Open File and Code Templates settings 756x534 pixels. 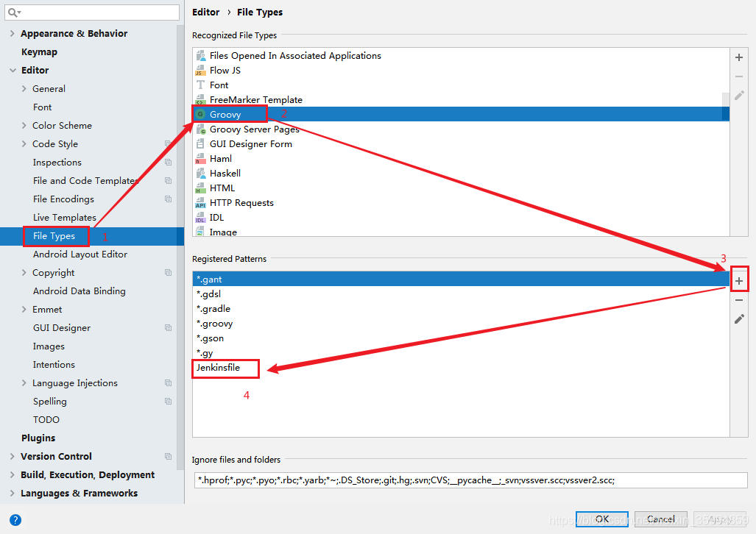pyautogui.click(x=86, y=180)
